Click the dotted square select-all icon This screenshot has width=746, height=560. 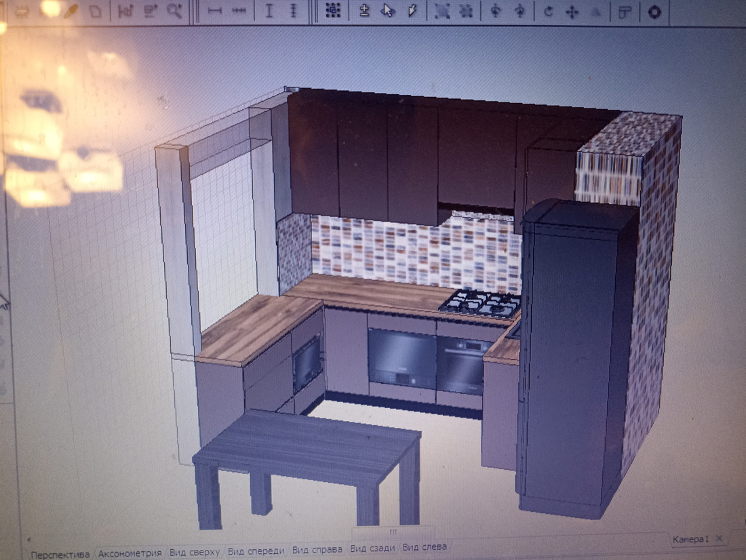(333, 11)
